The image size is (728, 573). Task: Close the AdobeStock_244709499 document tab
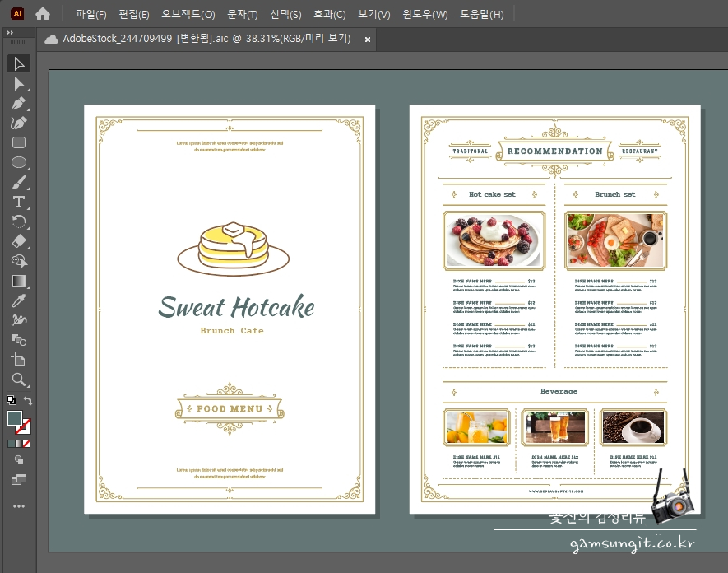(x=367, y=40)
